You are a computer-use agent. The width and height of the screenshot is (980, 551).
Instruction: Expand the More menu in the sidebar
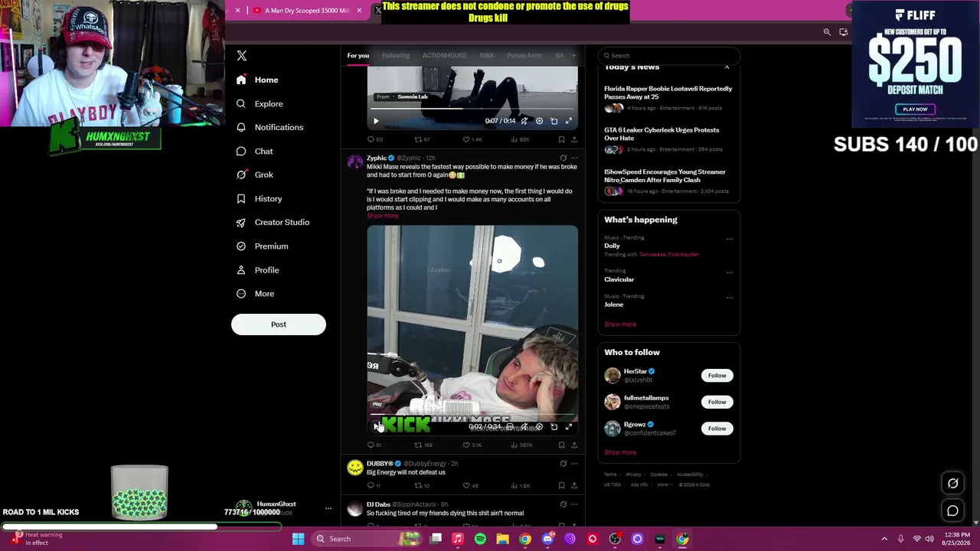256,294
